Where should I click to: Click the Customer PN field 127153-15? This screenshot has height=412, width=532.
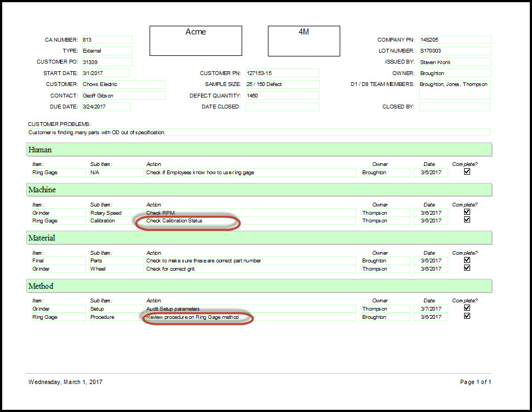tap(283, 73)
